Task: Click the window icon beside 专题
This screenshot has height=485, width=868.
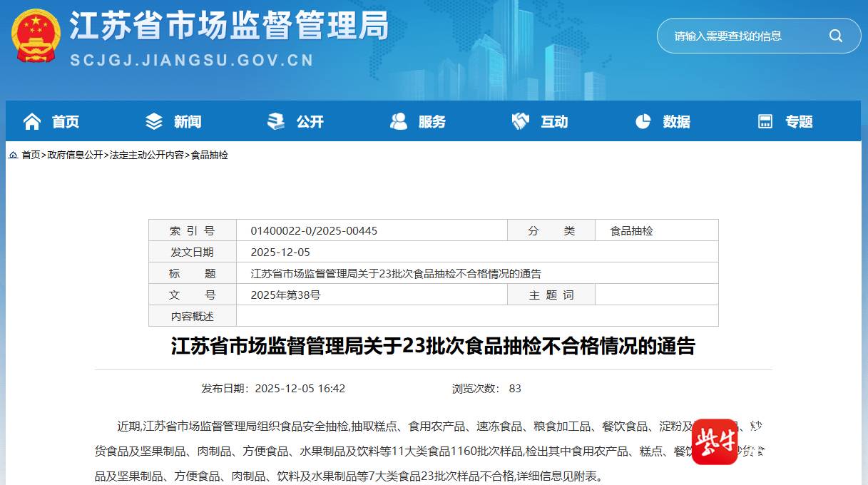Action: (765, 122)
